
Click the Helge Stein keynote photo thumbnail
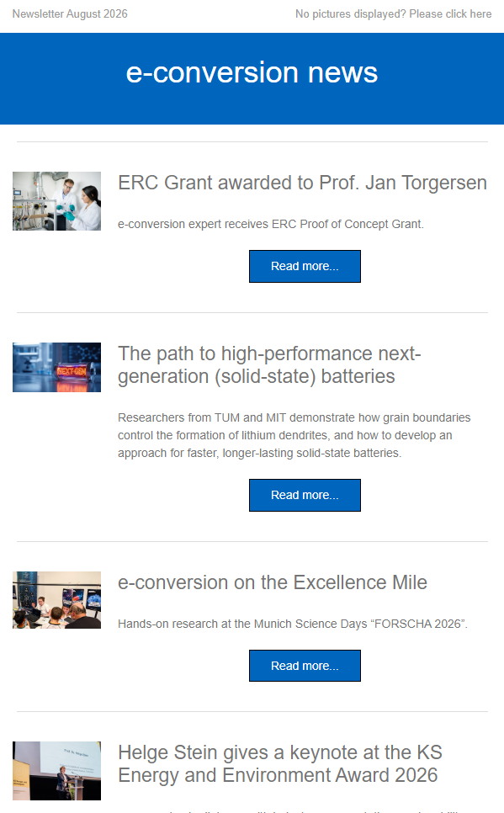[56, 770]
